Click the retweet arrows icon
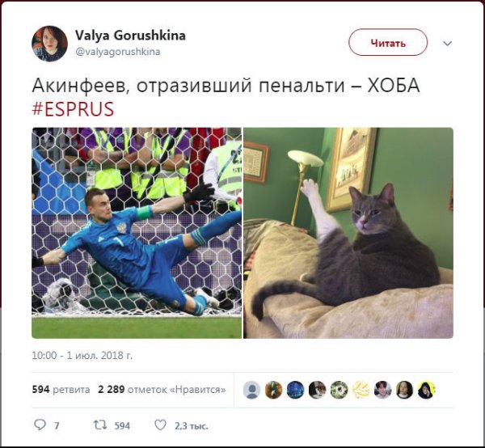 pyautogui.click(x=100, y=425)
